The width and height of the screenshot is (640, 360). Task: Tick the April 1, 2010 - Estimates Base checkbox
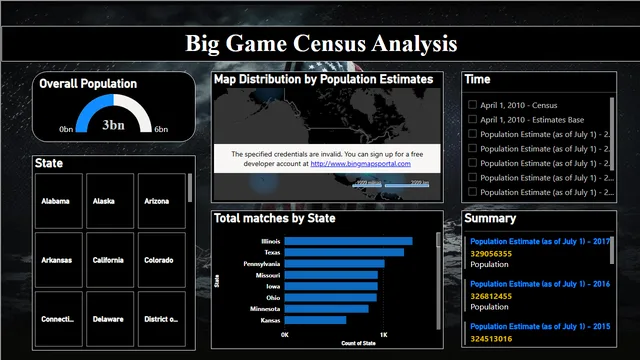(x=472, y=119)
